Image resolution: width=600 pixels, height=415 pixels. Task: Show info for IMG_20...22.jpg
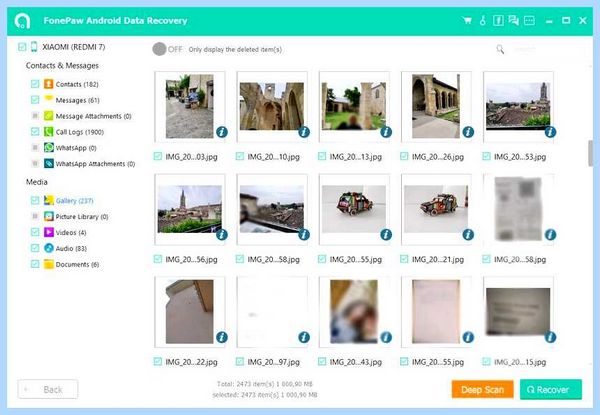222,337
